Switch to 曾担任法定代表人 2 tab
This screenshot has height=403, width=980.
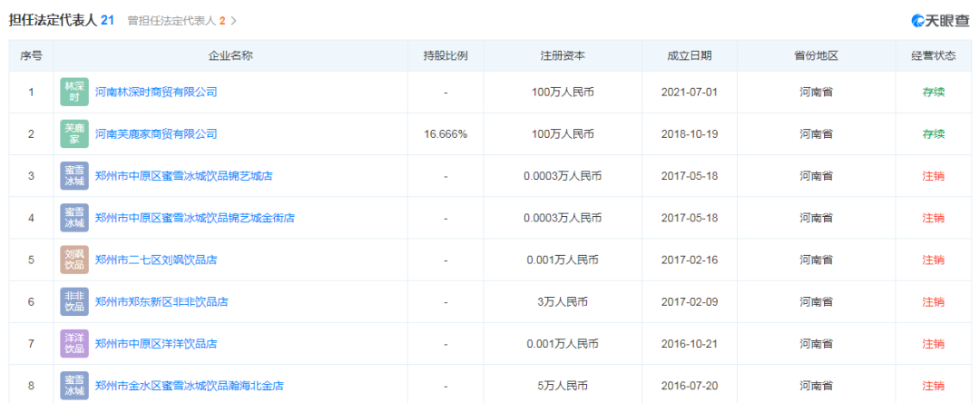tap(176, 20)
